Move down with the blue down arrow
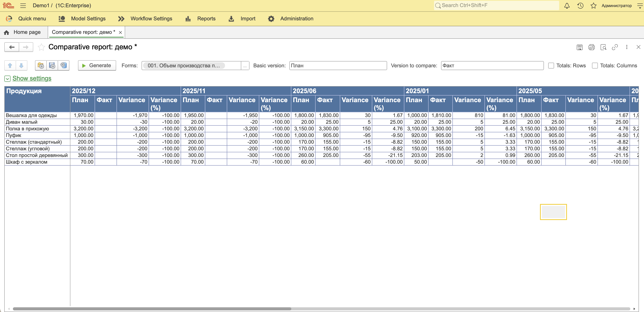The width and height of the screenshot is (644, 312). tap(21, 66)
